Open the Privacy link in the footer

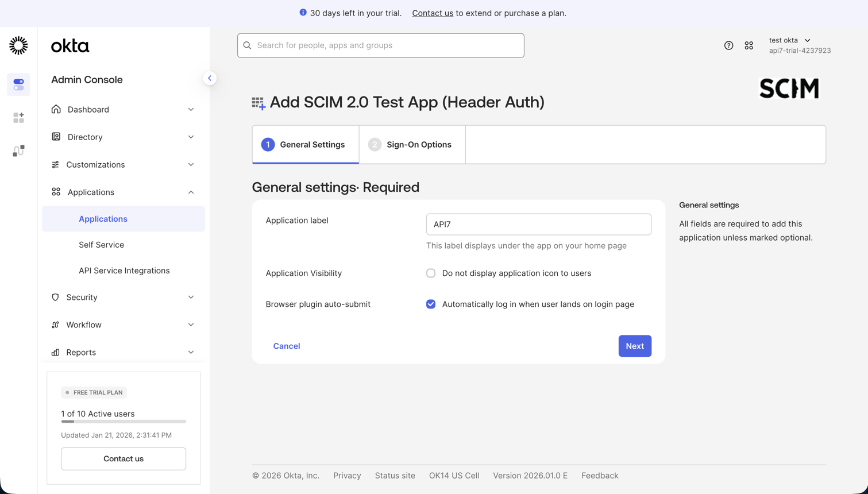click(346, 475)
